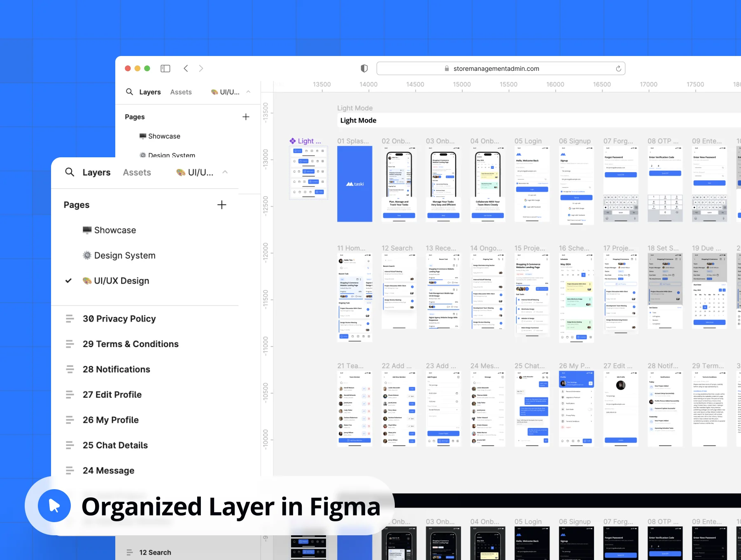Expand the UI/U... page dropdown in the enlarged panel
The height and width of the screenshot is (560, 741).
[x=225, y=172]
